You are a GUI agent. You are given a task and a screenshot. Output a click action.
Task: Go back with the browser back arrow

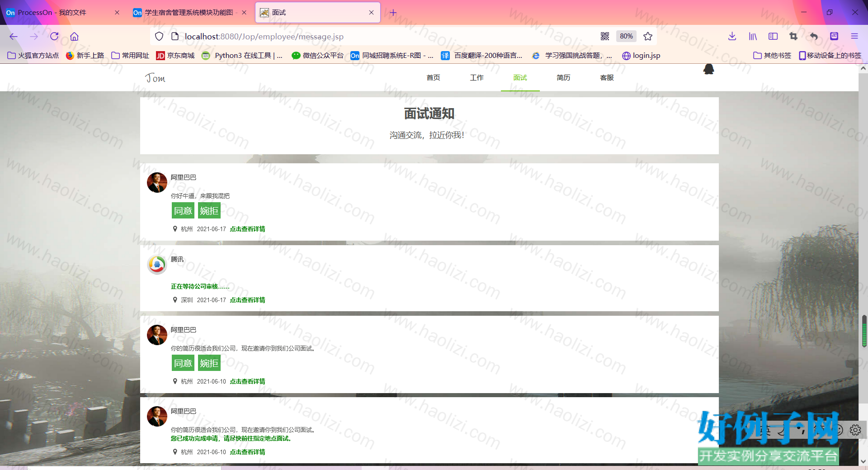tap(14, 37)
